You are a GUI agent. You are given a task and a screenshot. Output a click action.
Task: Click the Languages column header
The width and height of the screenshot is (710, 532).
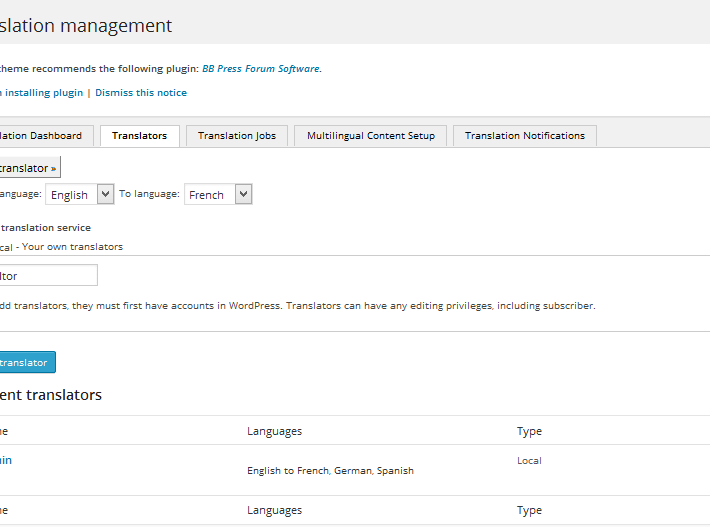point(274,431)
